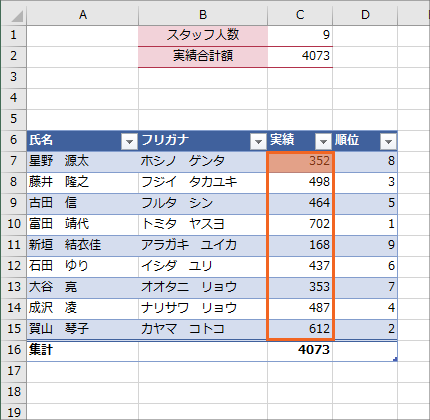430x420 pixels.
Task: Open the 氏名 column filter dropdown
Action: [129, 142]
